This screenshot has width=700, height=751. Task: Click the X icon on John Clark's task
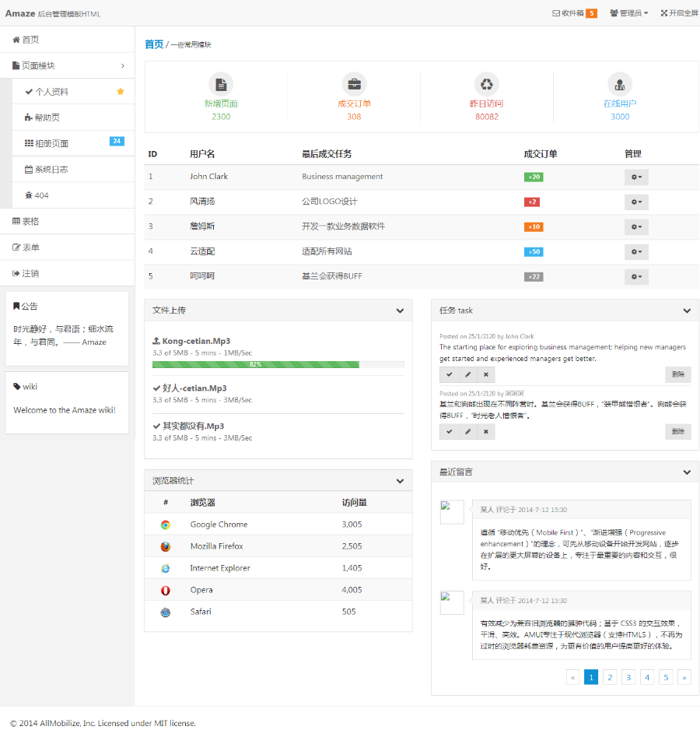tap(486, 374)
